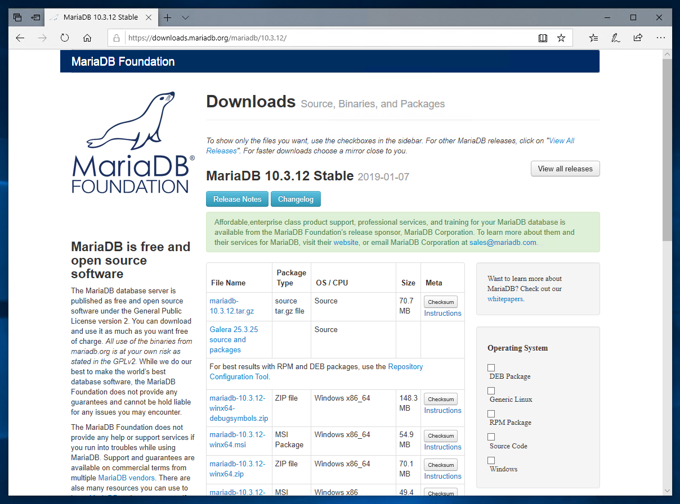Click the page vertical scrollbar thumb
Viewport: 680px width, 504px height.
667,150
